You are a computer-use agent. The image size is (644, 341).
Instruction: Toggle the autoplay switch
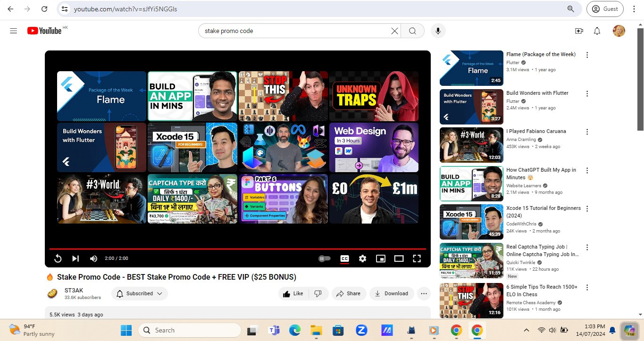325,258
